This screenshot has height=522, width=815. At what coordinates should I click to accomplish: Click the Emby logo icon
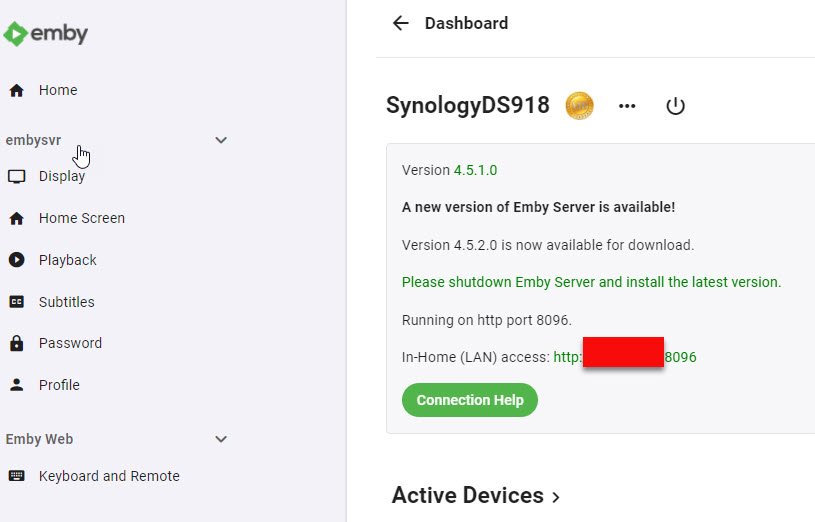(16, 34)
